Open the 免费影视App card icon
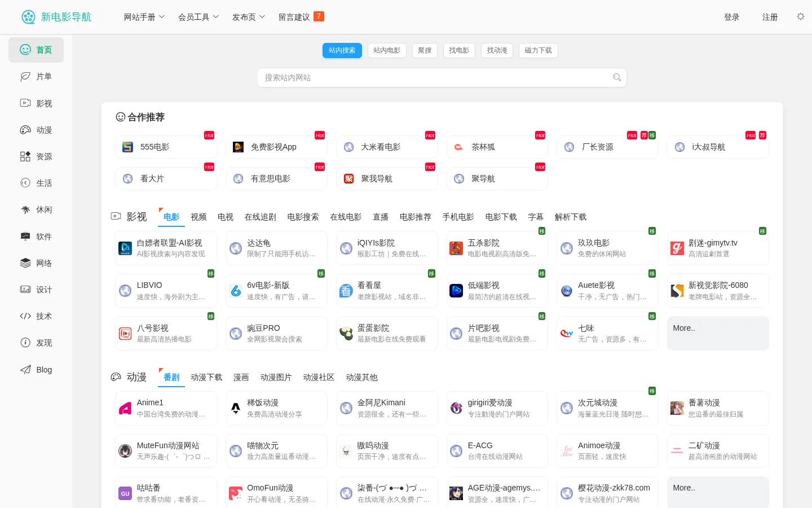Image resolution: width=812 pixels, height=508 pixels. (239, 147)
